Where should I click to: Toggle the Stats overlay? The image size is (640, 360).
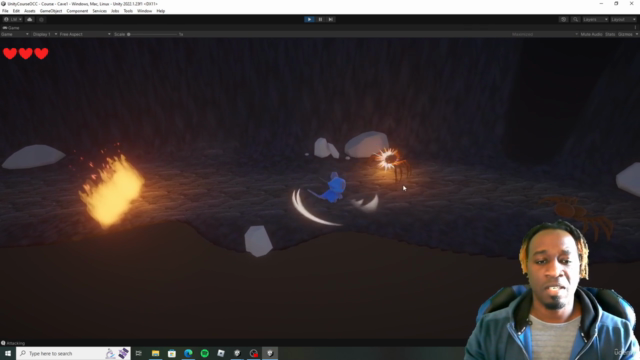pos(610,34)
